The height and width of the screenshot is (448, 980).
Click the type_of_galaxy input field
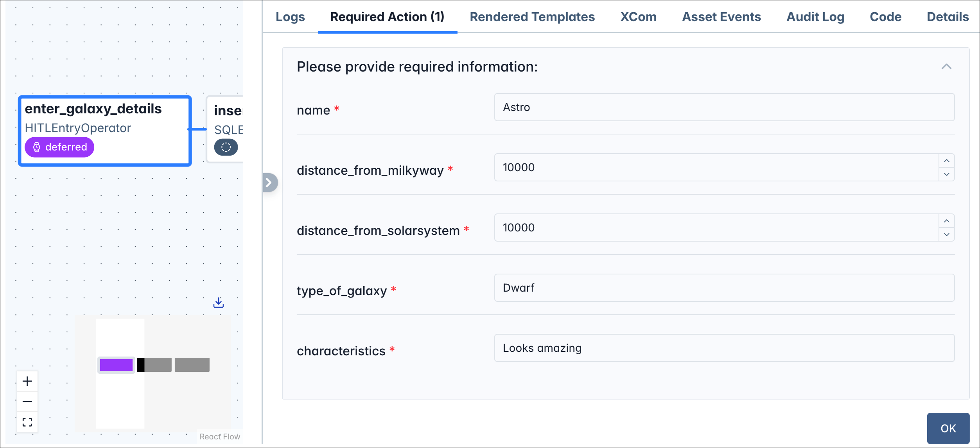[724, 288]
